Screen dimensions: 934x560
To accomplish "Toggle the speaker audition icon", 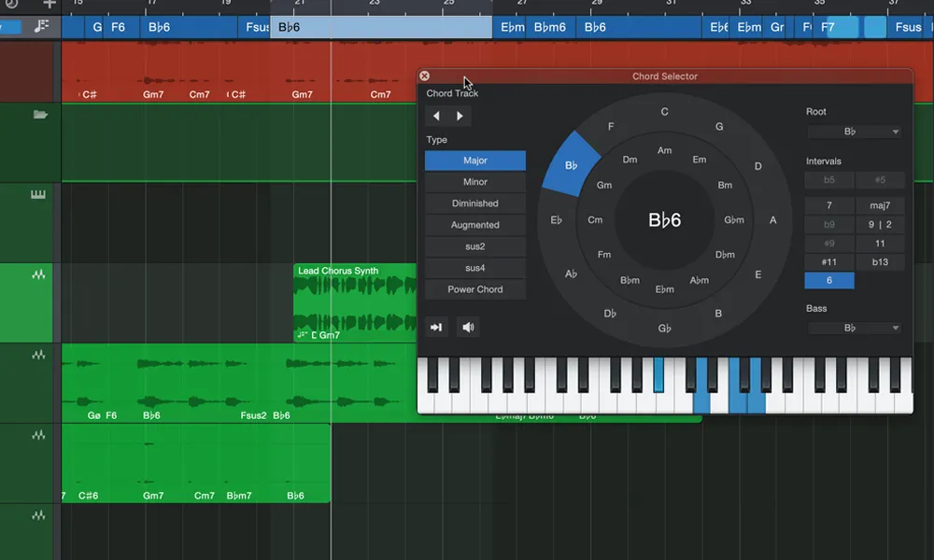I will tap(468, 327).
